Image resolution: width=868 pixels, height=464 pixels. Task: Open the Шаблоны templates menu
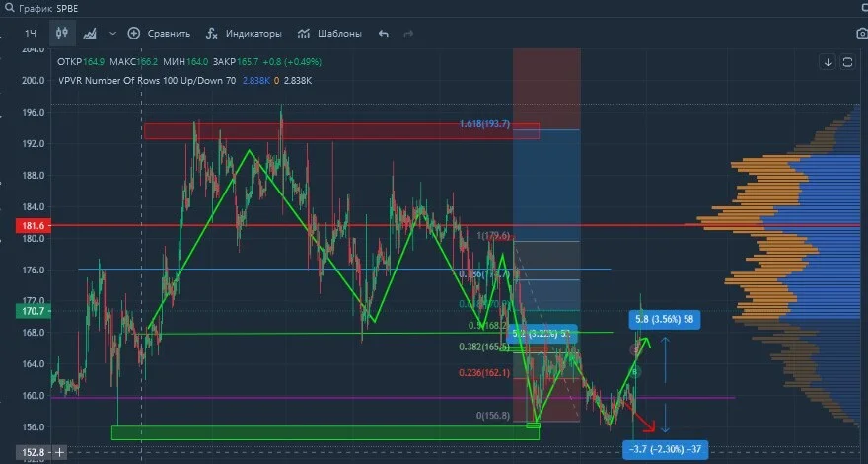click(329, 34)
